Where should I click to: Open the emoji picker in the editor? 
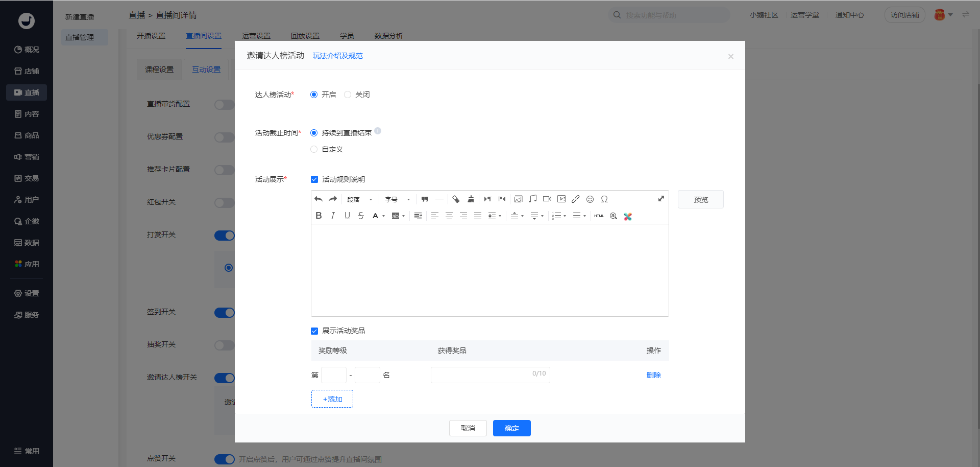(x=590, y=199)
